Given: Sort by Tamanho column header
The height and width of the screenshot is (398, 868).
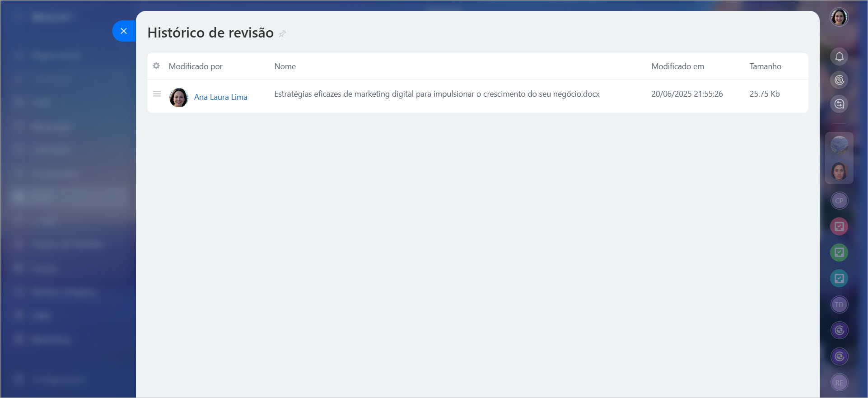Looking at the screenshot, I should pyautogui.click(x=765, y=66).
